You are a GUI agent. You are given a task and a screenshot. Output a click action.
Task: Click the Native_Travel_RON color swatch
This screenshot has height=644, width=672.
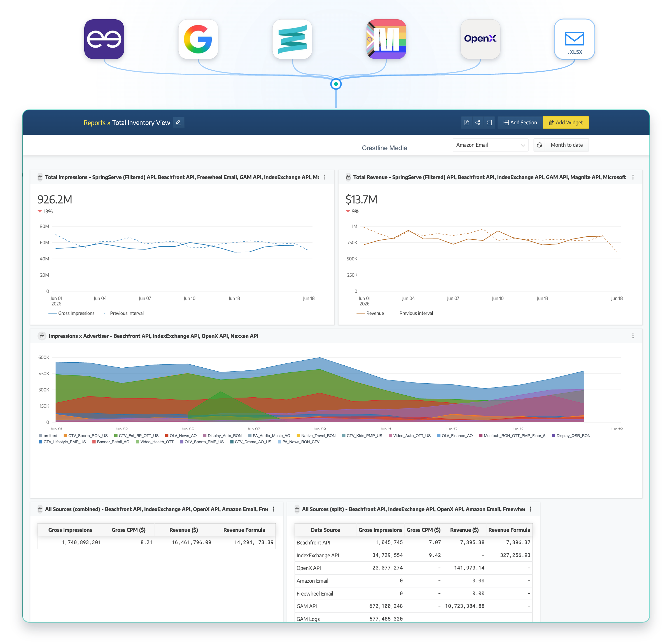coord(298,436)
